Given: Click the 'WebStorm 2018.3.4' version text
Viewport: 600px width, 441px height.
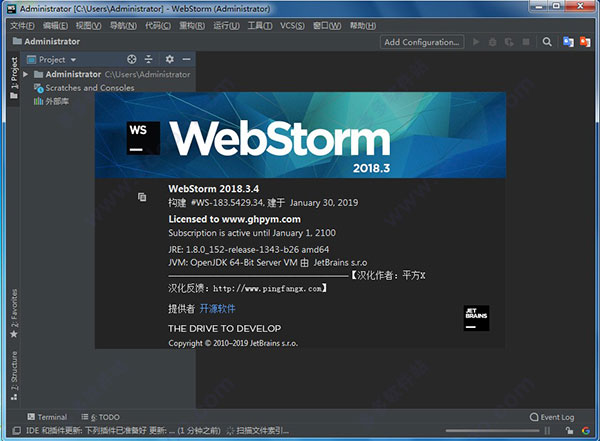Looking at the screenshot, I should (x=214, y=189).
